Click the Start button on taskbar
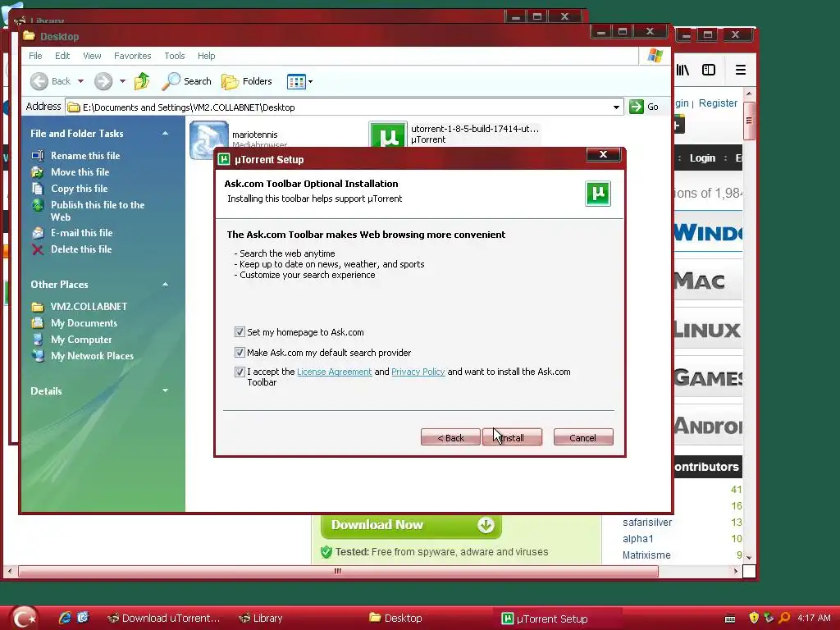840x630 pixels. point(25,618)
